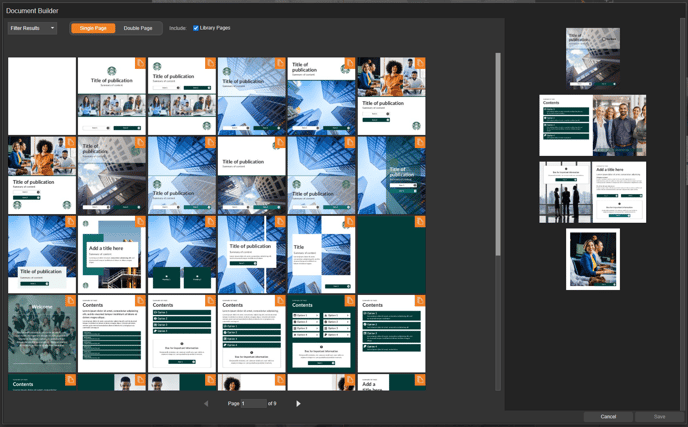Switch to Single Page view
This screenshot has height=427, width=688.
tap(93, 28)
